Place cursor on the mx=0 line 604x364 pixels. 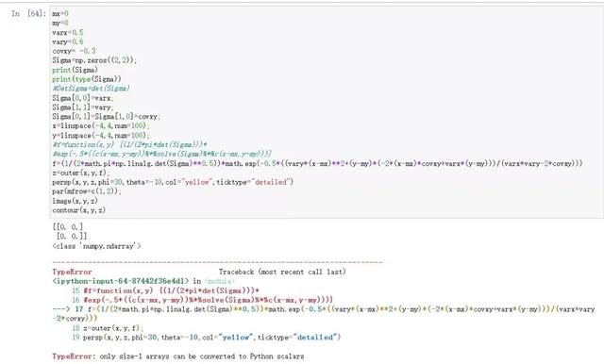coord(60,14)
